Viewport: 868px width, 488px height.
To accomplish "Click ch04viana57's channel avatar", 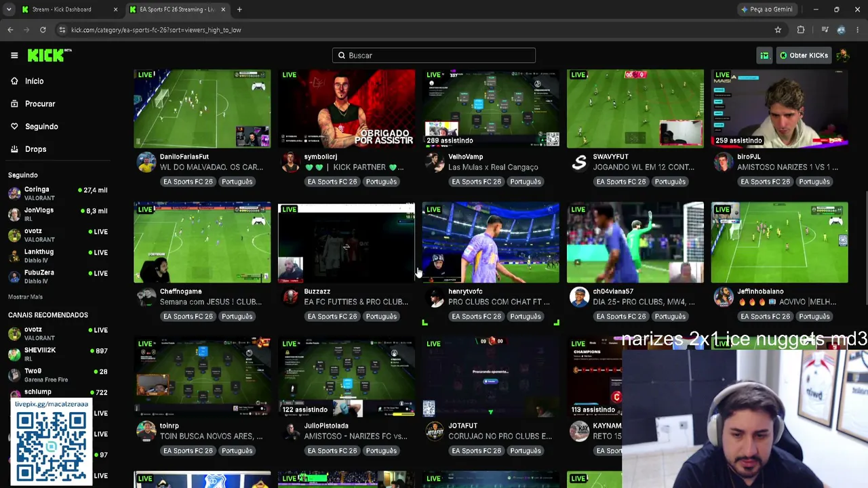I will coord(579,298).
